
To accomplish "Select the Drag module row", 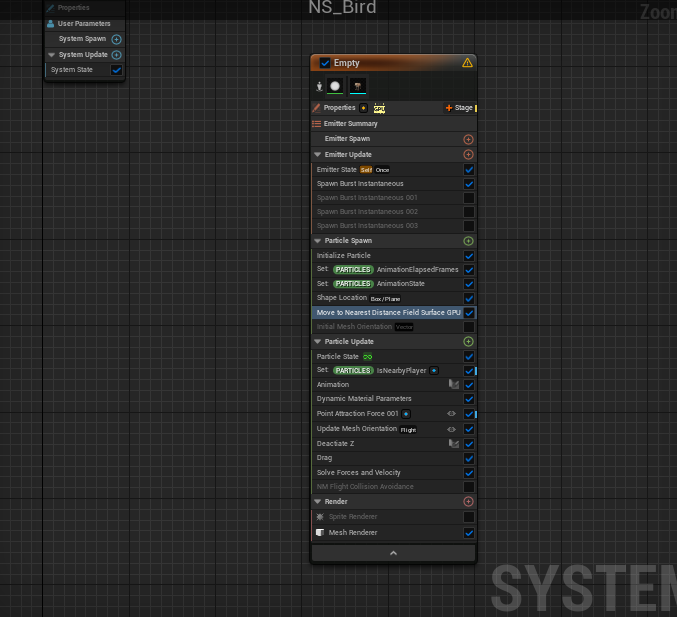I will (393, 458).
